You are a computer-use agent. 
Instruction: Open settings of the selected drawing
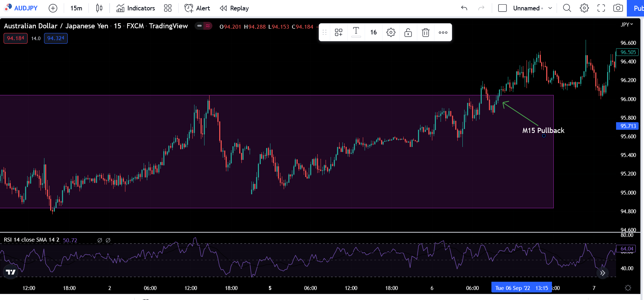[x=391, y=33]
